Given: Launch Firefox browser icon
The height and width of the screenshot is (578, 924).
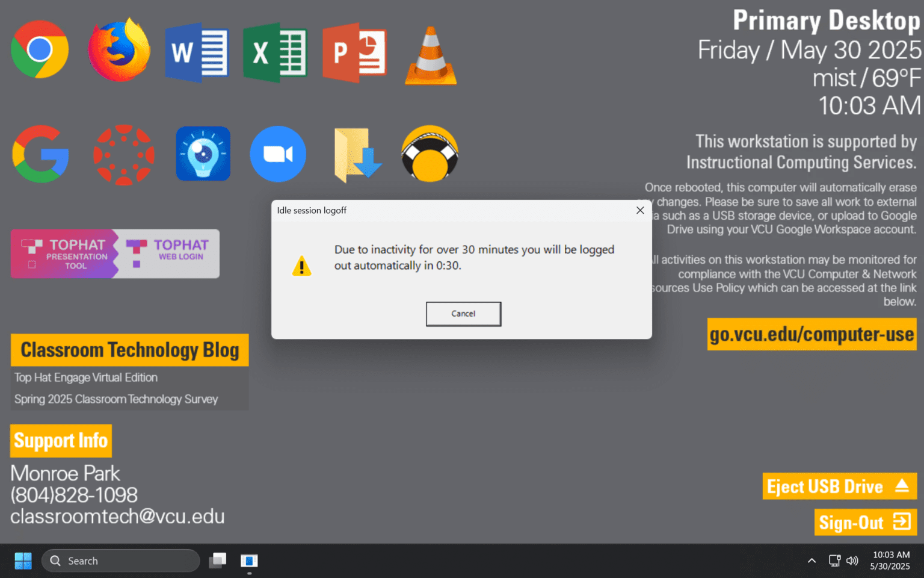Looking at the screenshot, I should [x=119, y=51].
